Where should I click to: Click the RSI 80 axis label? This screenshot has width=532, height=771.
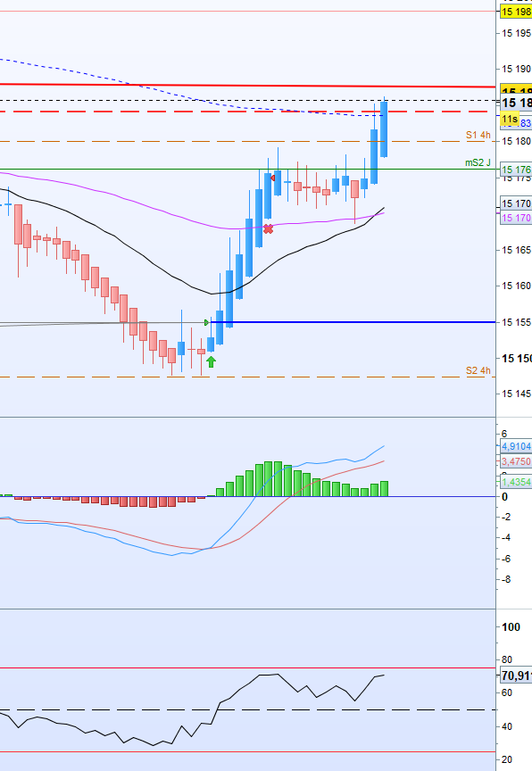pyautogui.click(x=507, y=659)
